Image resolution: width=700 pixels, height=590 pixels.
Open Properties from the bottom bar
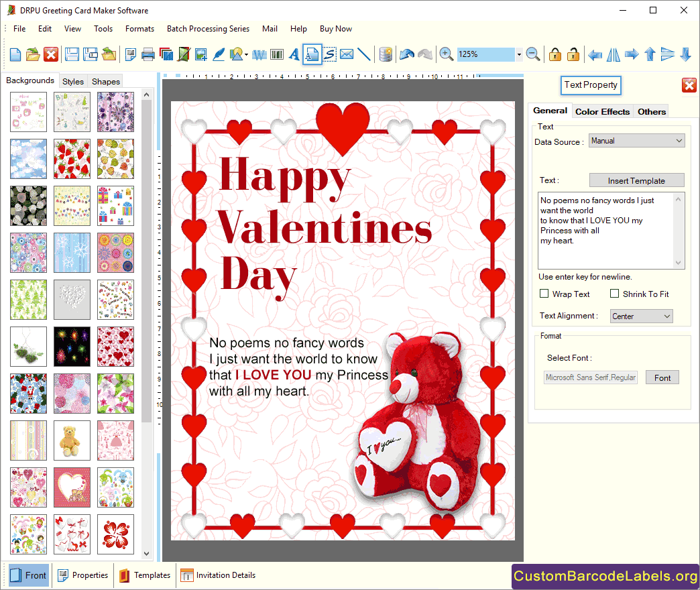point(83,575)
